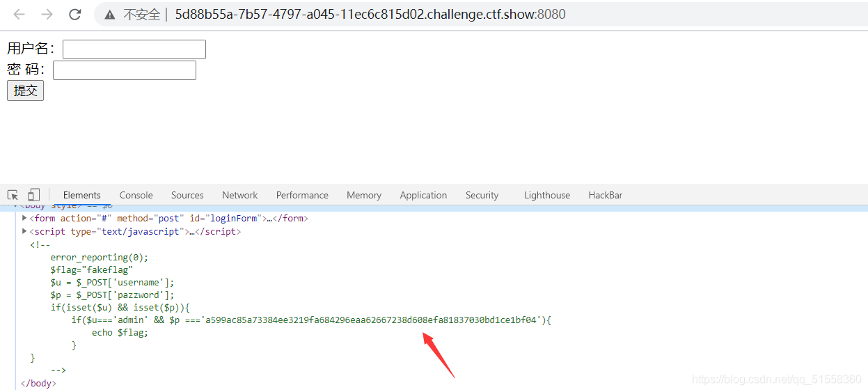Click the $u = $_POST['username'] line

pos(112,282)
